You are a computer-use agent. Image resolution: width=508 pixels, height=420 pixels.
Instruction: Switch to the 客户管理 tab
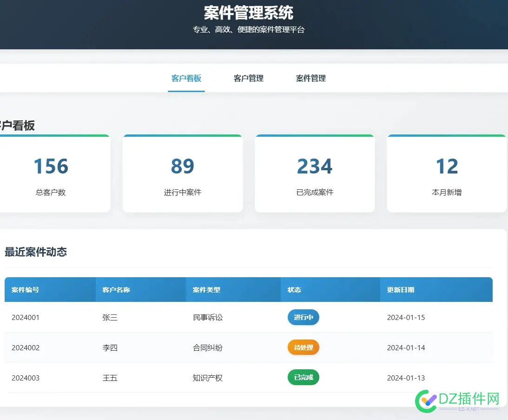pyautogui.click(x=248, y=78)
